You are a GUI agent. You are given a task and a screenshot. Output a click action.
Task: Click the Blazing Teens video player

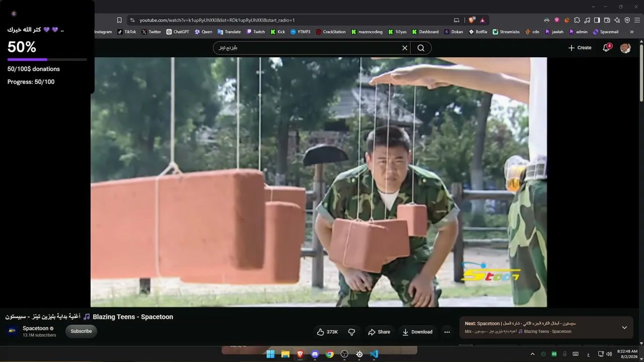tap(318, 182)
